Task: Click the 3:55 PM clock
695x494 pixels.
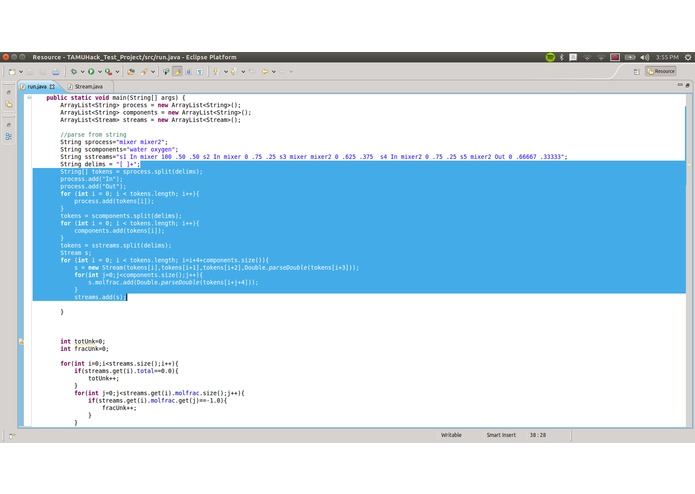Action: click(x=667, y=57)
